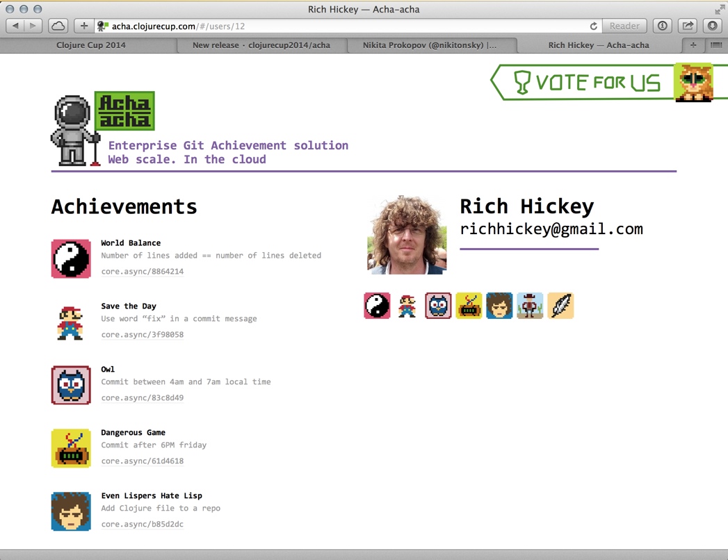Screen dimensions: 728x560
Task: Click the reload icon in the address bar
Action: (593, 26)
